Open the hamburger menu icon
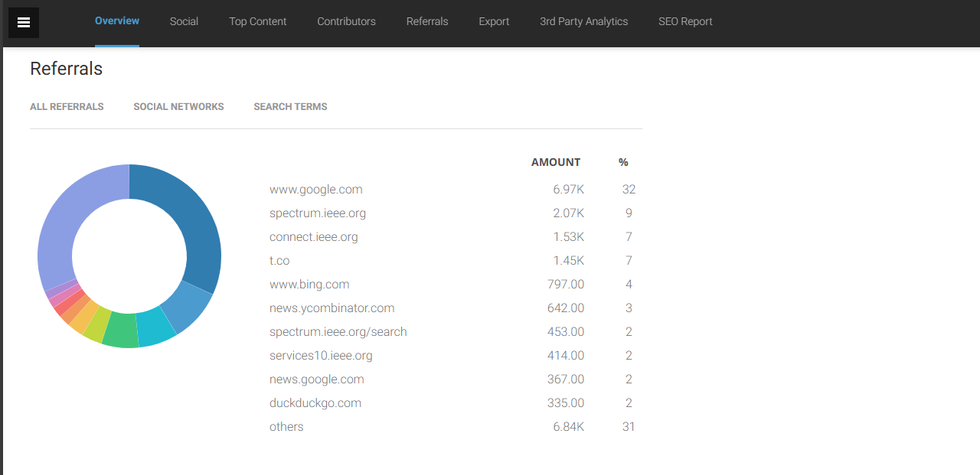This screenshot has width=980, height=475. click(24, 22)
